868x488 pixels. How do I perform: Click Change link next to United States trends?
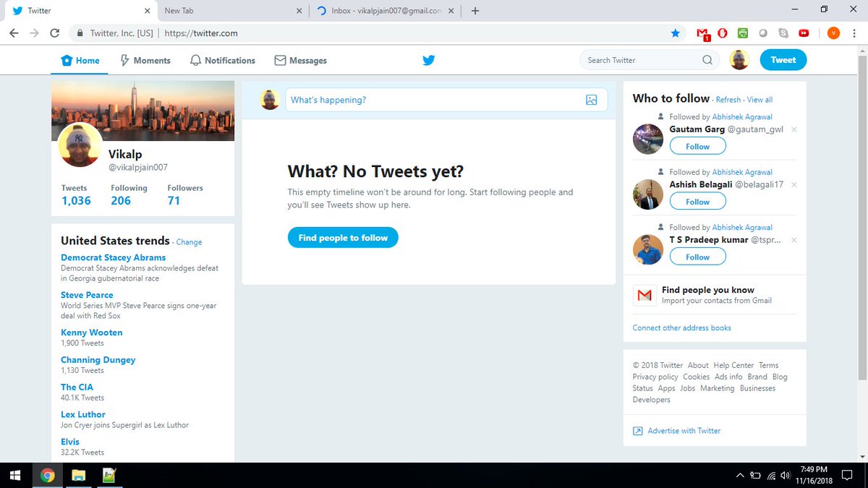(189, 242)
